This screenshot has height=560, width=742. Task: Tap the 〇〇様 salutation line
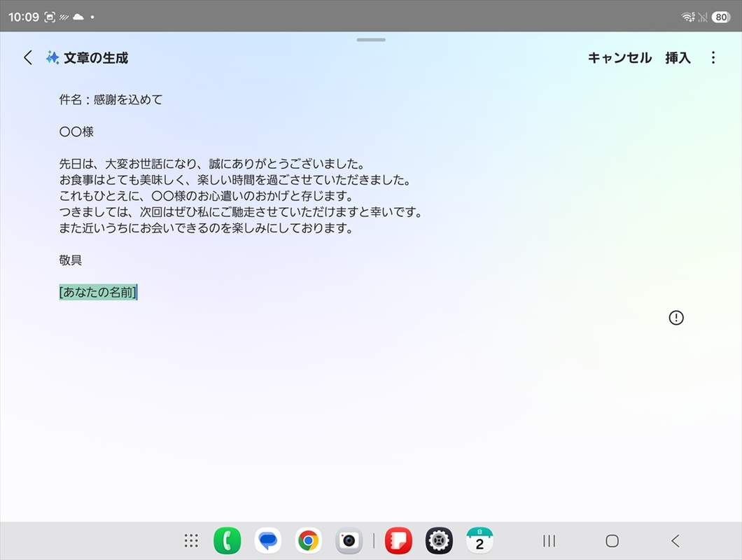pyautogui.click(x=76, y=132)
